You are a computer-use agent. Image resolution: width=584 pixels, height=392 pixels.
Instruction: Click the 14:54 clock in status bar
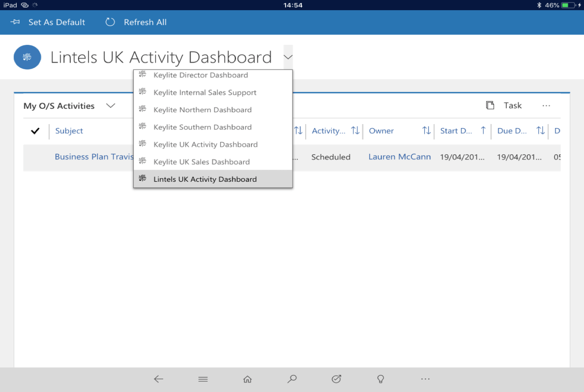coord(293,5)
